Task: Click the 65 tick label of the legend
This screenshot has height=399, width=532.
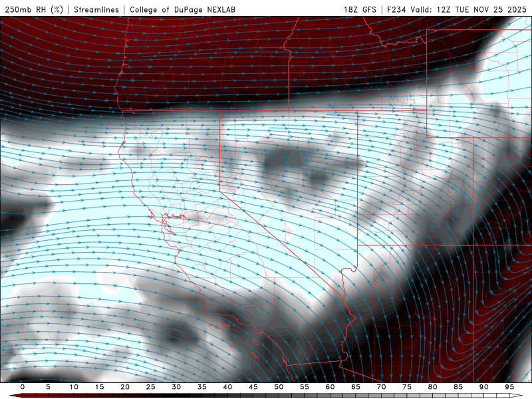Action: coord(356,387)
